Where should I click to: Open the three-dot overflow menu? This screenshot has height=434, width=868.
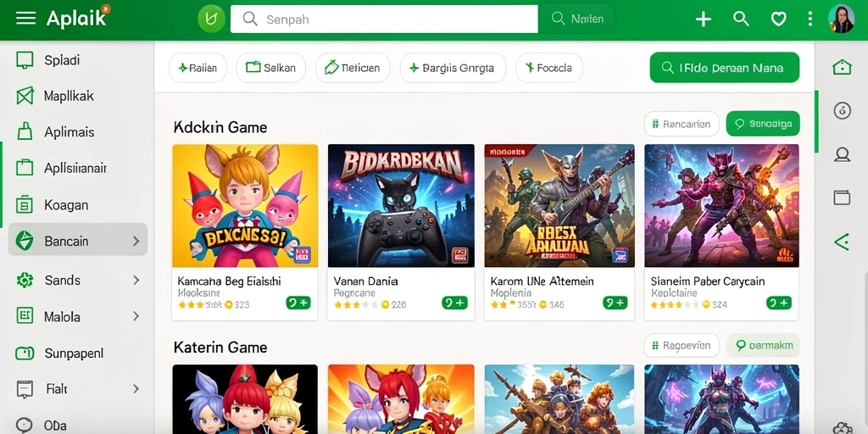click(810, 19)
